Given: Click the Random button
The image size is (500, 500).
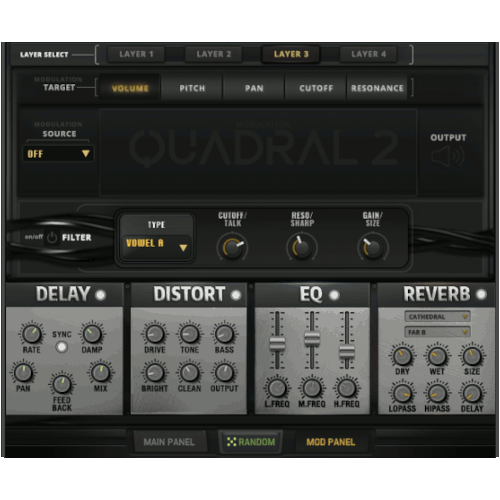Looking at the screenshot, I should pos(251,442).
